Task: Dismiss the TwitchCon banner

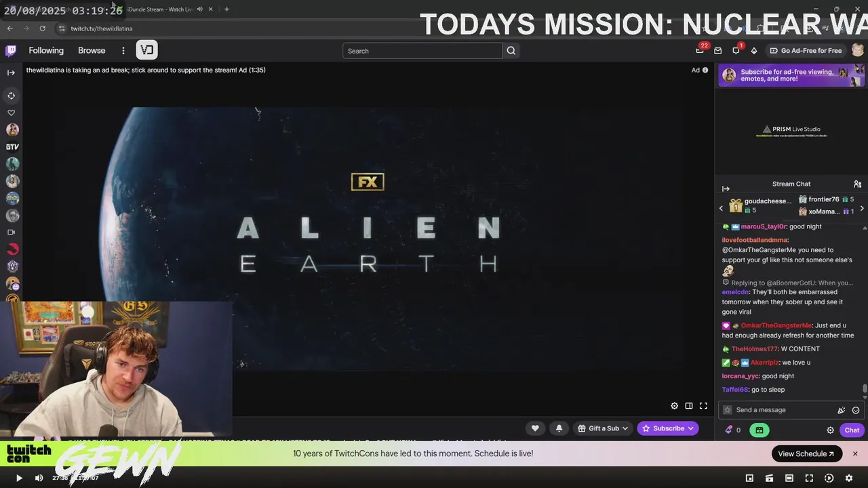Action: pyautogui.click(x=855, y=453)
